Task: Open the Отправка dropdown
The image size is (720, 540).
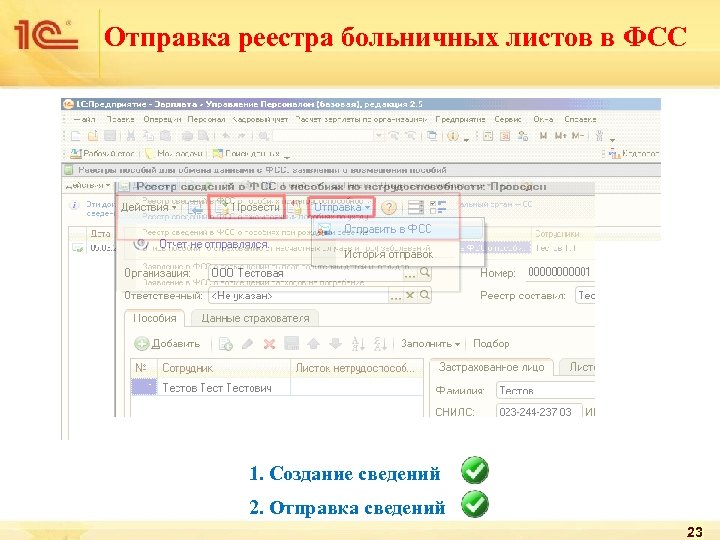Action: [342, 208]
